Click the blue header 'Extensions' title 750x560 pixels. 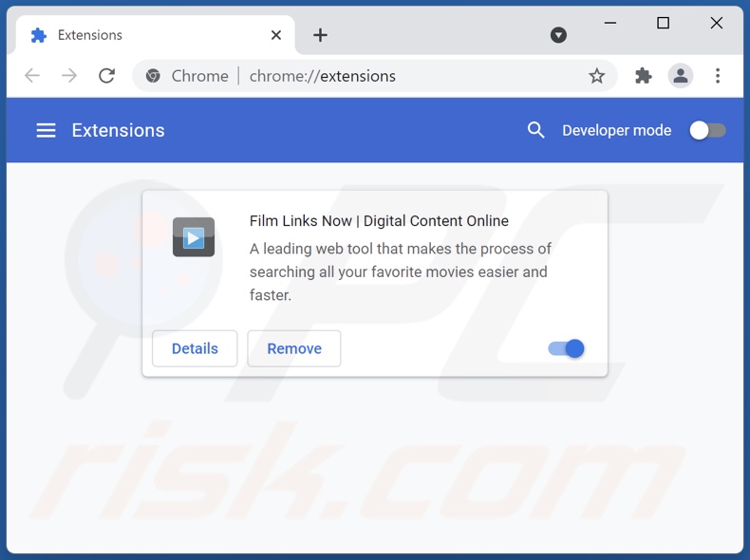[118, 130]
